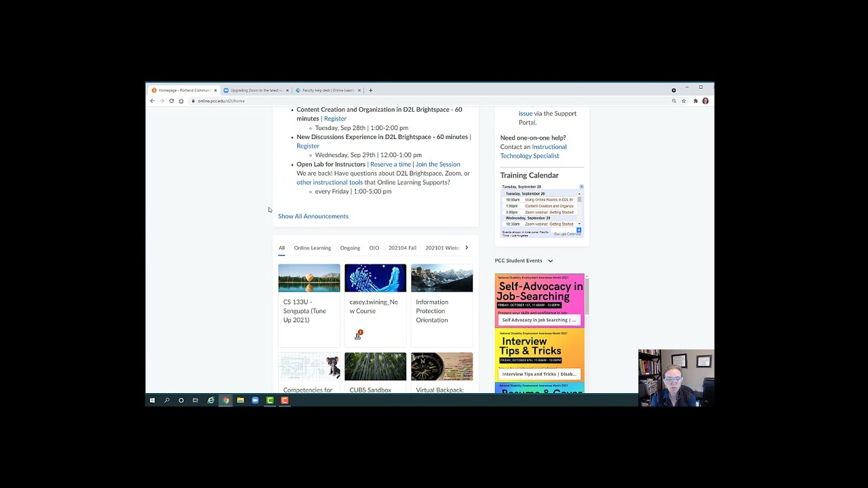Select the Ongoing course tab
868x488 pixels.
click(x=350, y=248)
